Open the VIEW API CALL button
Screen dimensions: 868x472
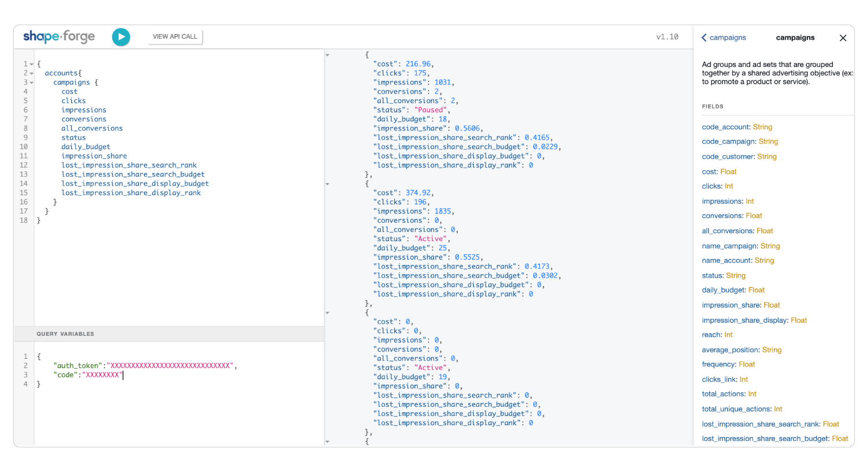pyautogui.click(x=175, y=36)
